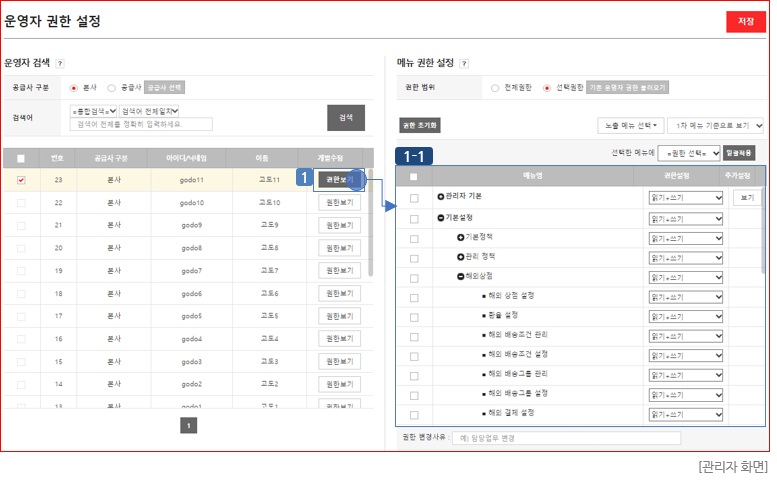Collapse the 기본설정 minus icon
Image resolution: width=777 pixels, height=482 pixels.
point(440,218)
